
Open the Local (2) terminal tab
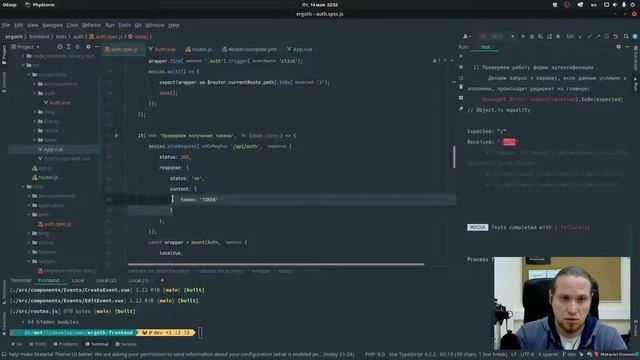point(106,280)
